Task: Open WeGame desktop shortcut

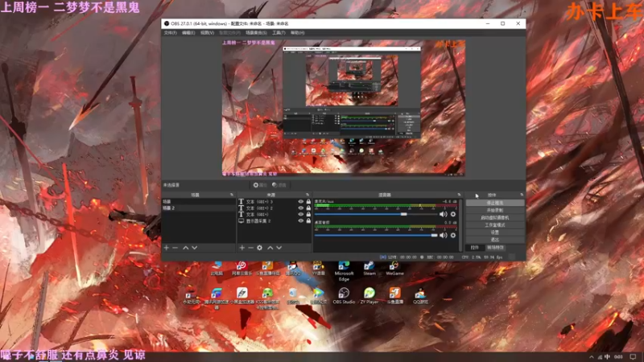Action: [x=394, y=268]
